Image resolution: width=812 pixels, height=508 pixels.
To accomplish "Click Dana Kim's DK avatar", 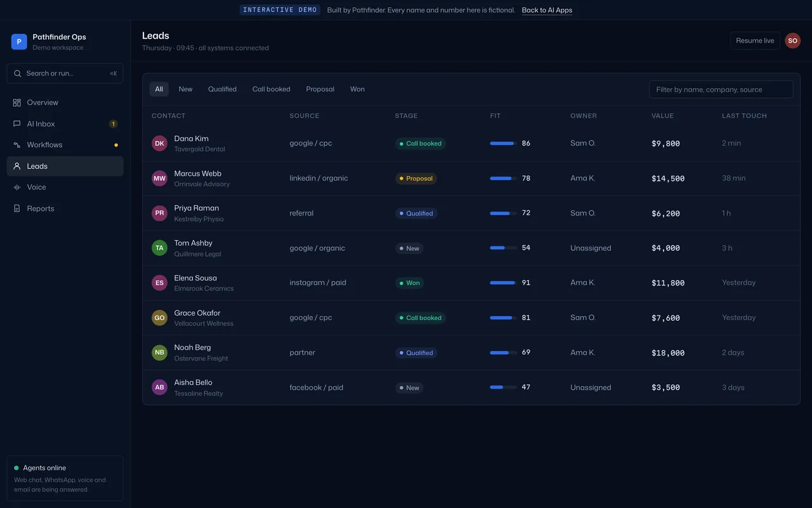I will point(159,144).
